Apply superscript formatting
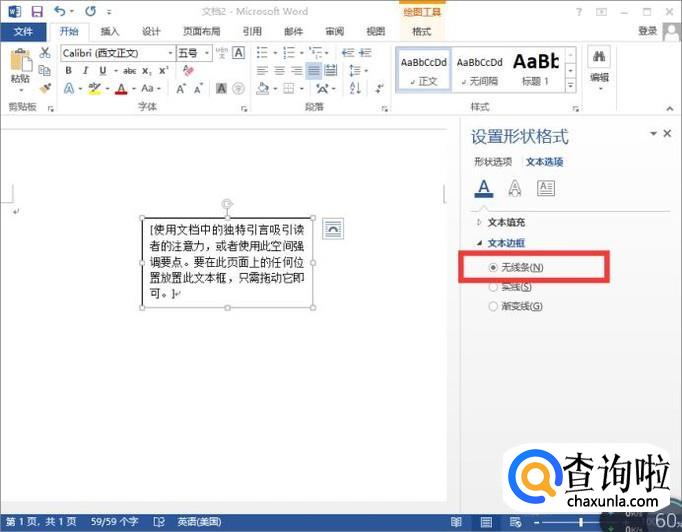The image size is (682, 532). point(164,70)
